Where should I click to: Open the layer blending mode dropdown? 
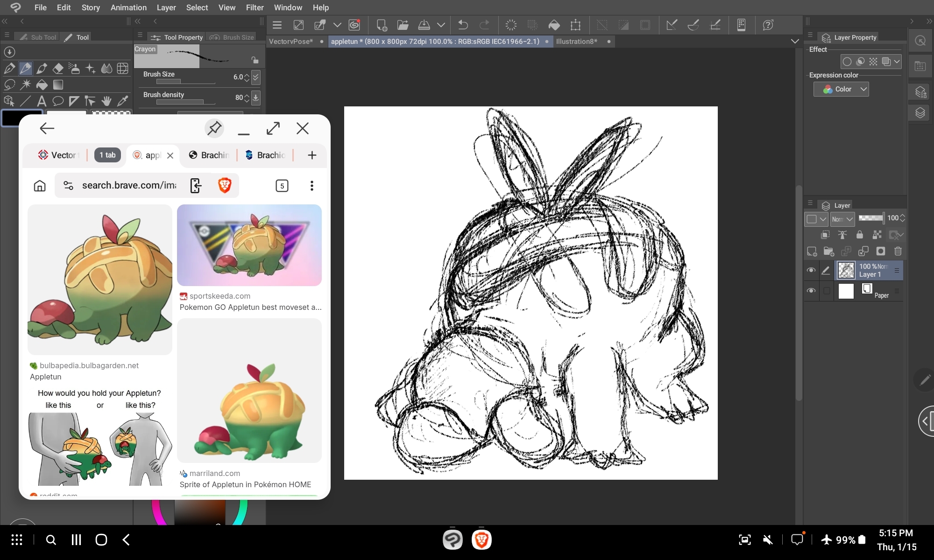click(842, 218)
